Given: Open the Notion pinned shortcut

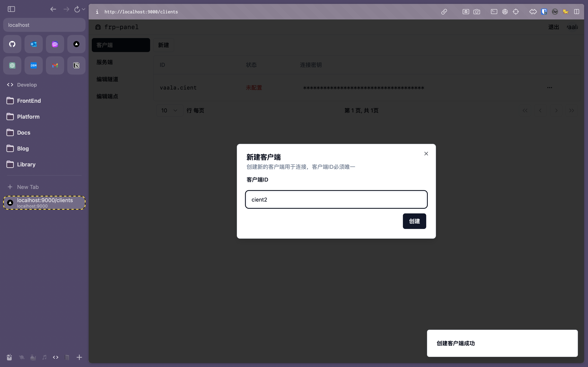Looking at the screenshot, I should pyautogui.click(x=76, y=66).
